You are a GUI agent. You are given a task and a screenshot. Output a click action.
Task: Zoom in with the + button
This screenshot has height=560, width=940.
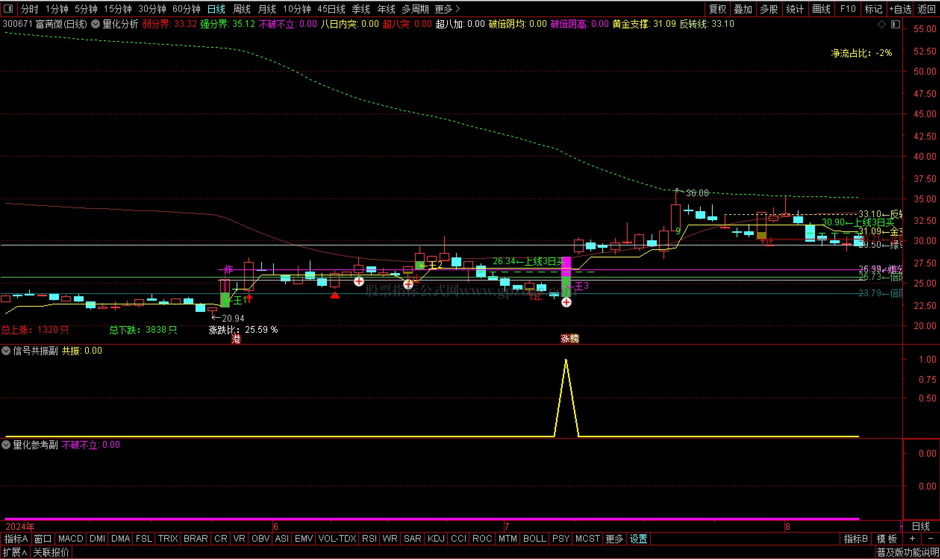pyautogui.click(x=912, y=539)
